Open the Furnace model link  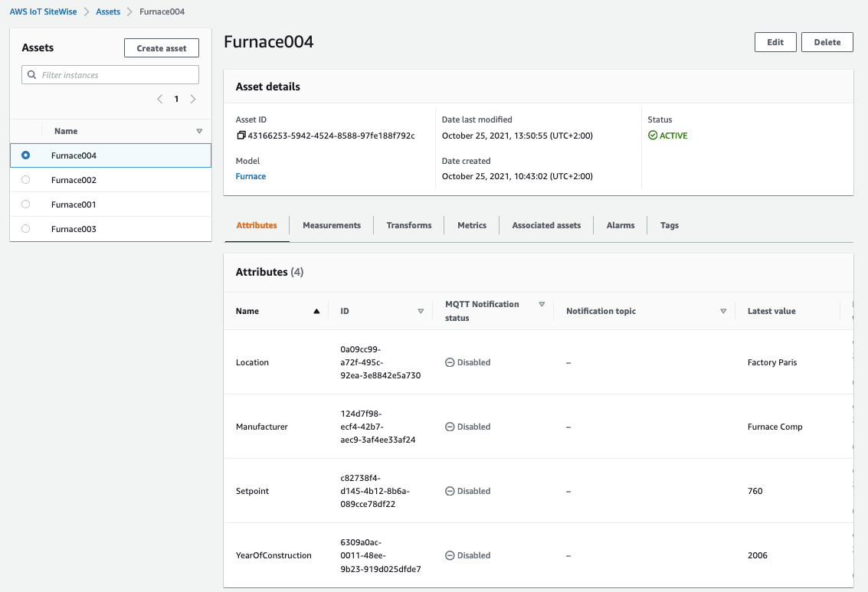(251, 175)
